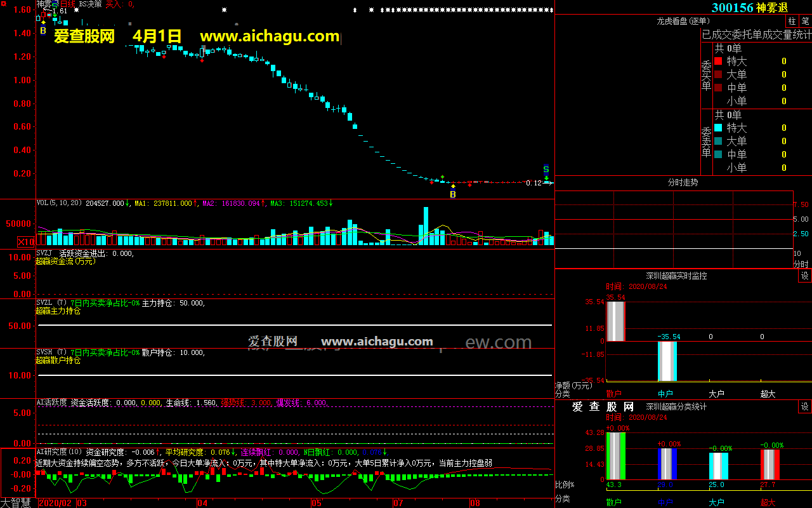Click the 时间: 2020/08/24 in 实时监控 panel
Image resolution: width=812 pixels, height=508 pixels.
click(x=636, y=286)
